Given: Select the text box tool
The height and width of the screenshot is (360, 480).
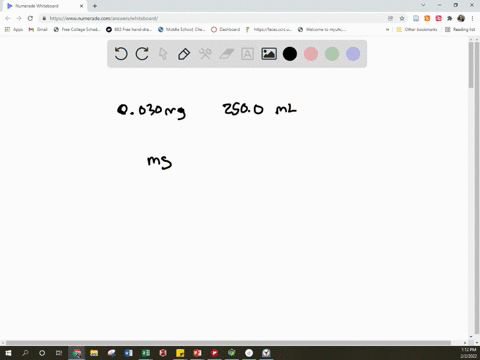Looking at the screenshot, I should [x=247, y=54].
